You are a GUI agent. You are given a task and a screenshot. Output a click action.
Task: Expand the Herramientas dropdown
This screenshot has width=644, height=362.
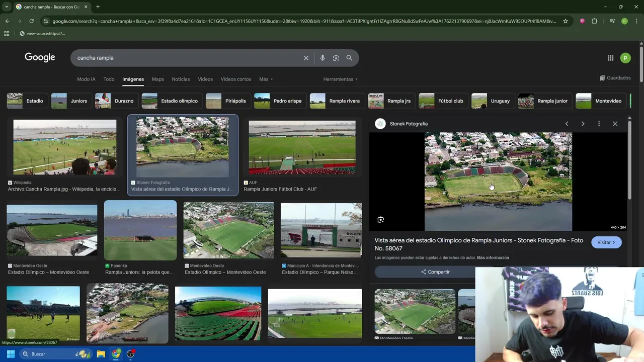[341, 79]
